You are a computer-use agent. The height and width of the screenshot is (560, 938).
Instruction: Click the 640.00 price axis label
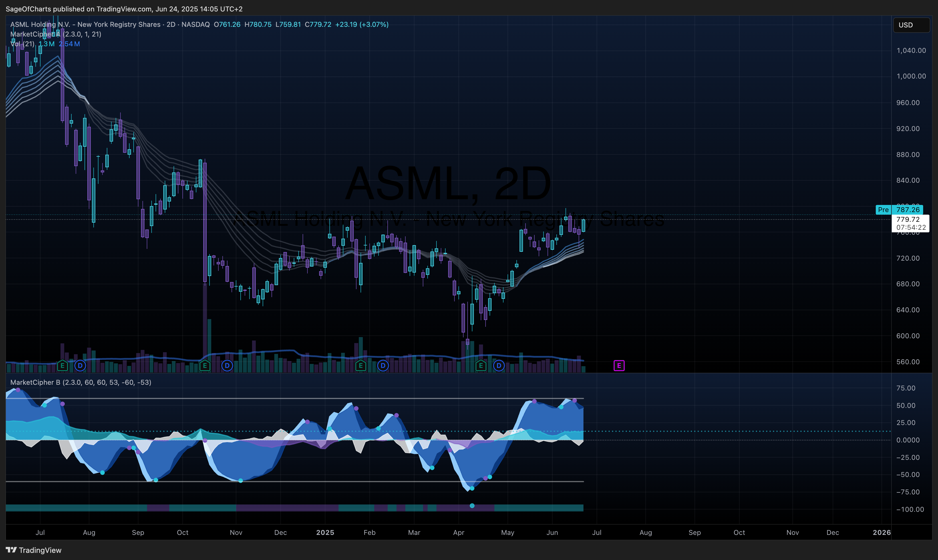click(908, 310)
